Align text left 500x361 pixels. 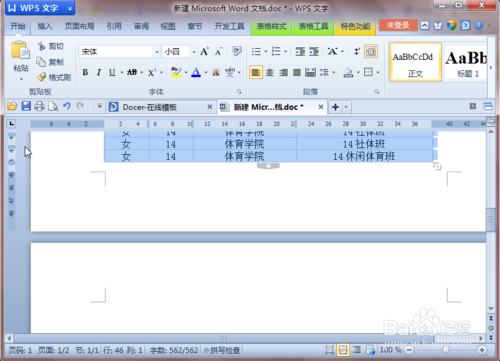(x=256, y=72)
